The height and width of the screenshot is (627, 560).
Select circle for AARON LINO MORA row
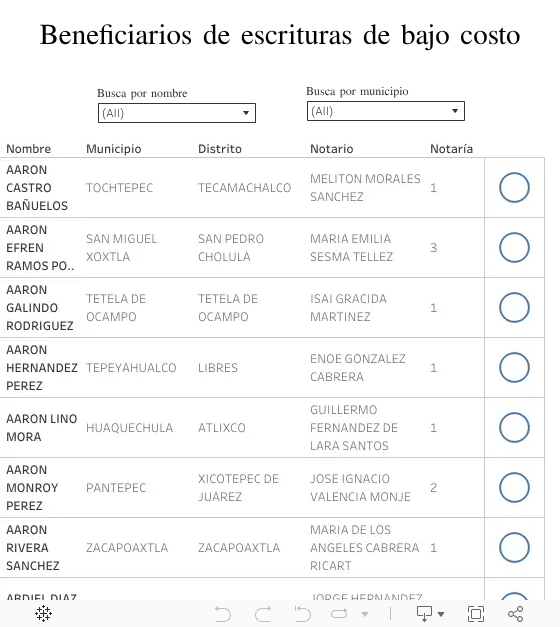pos(514,427)
